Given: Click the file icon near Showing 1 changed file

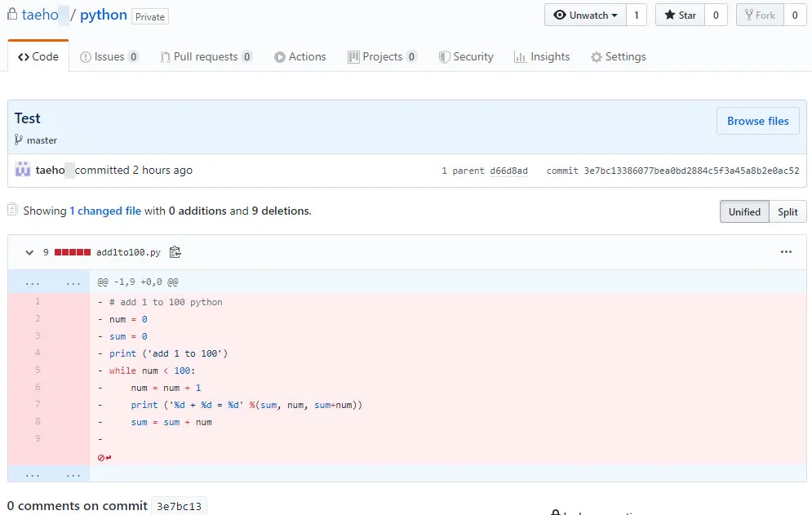Looking at the screenshot, I should [12, 210].
